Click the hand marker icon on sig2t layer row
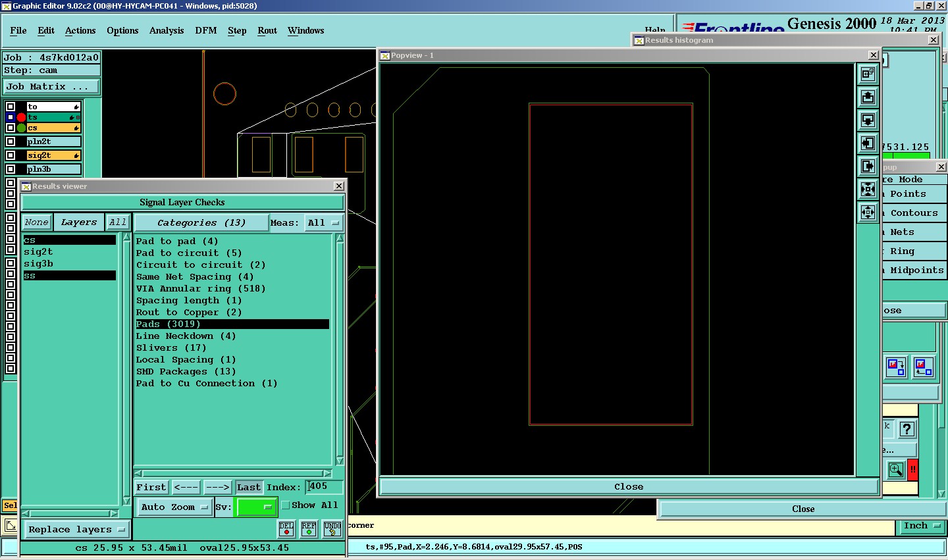948x560 pixels. (x=76, y=156)
